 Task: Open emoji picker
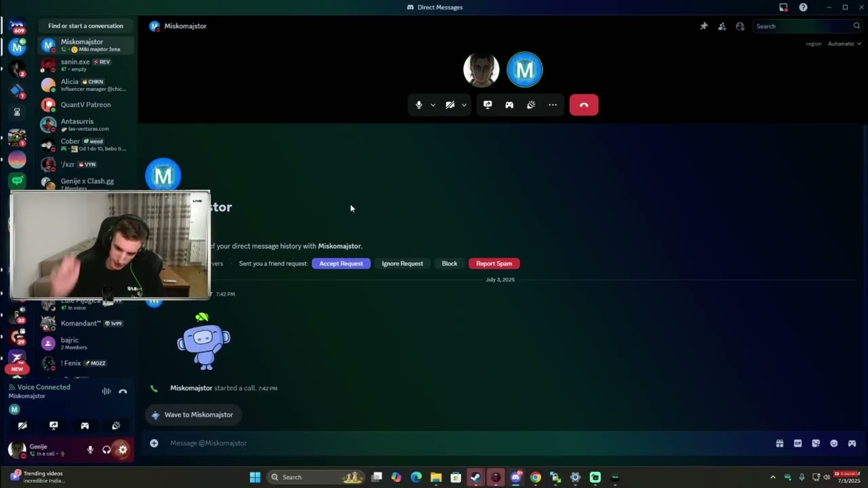834,443
